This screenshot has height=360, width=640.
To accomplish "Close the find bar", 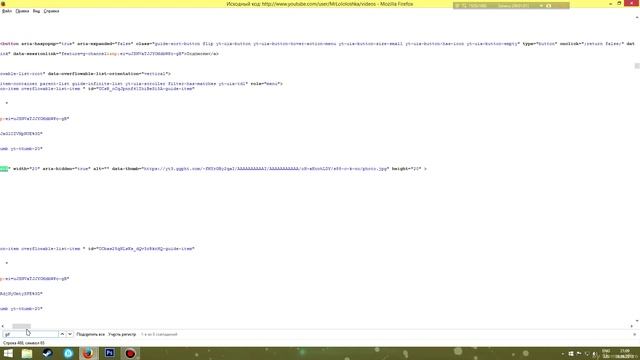I will point(634,334).
